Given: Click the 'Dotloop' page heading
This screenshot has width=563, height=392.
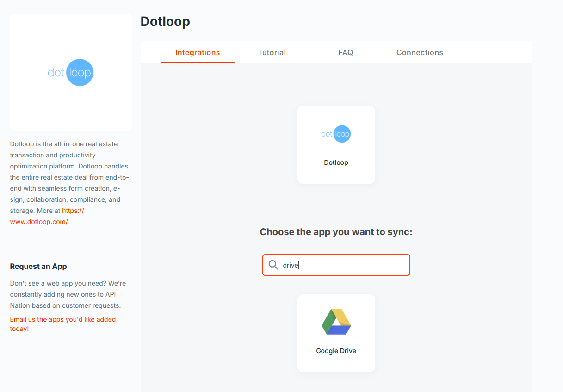Looking at the screenshot, I should [165, 21].
